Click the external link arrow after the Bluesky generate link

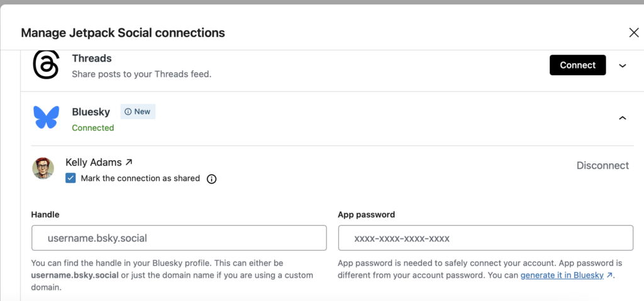pos(609,275)
